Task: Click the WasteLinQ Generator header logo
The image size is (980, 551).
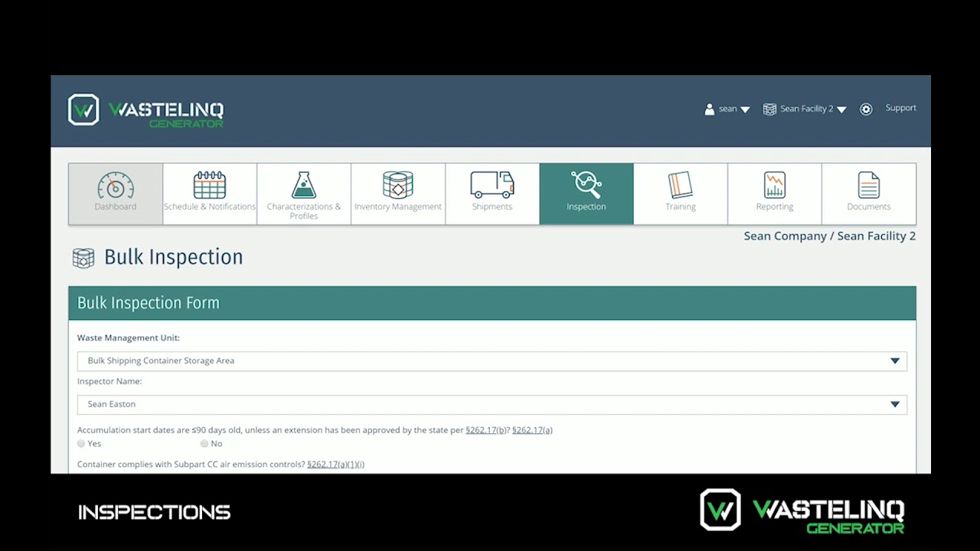Action: 145,110
